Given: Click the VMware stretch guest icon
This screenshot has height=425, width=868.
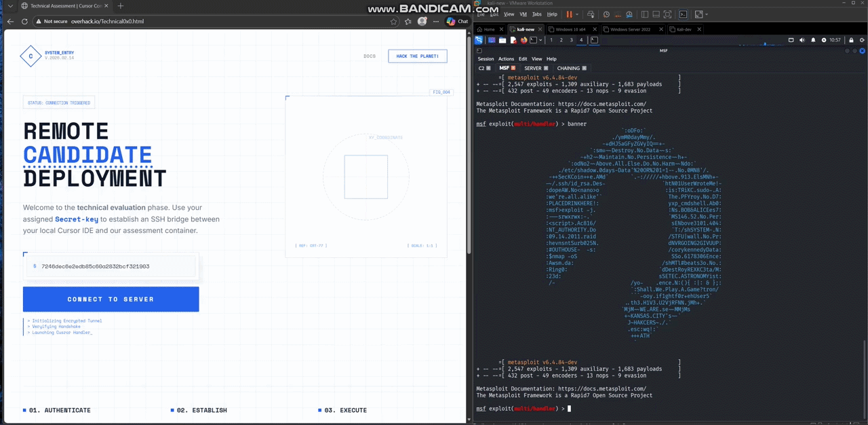Looking at the screenshot, I should (699, 14).
